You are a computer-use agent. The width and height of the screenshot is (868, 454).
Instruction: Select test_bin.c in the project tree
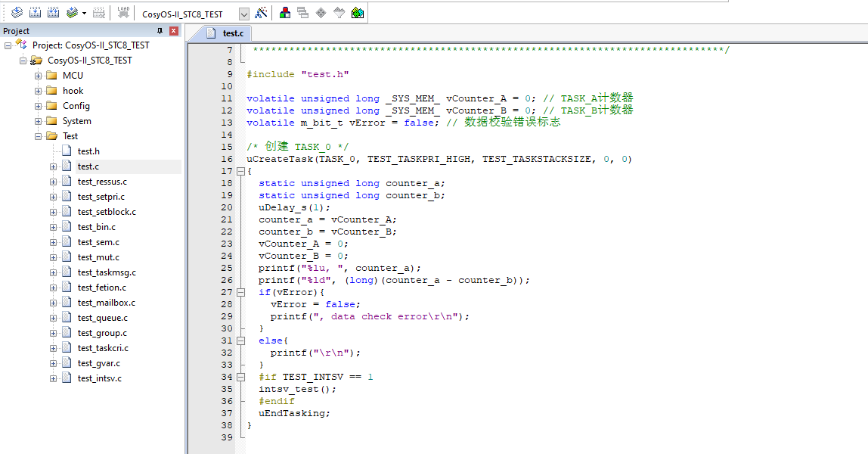[97, 227]
